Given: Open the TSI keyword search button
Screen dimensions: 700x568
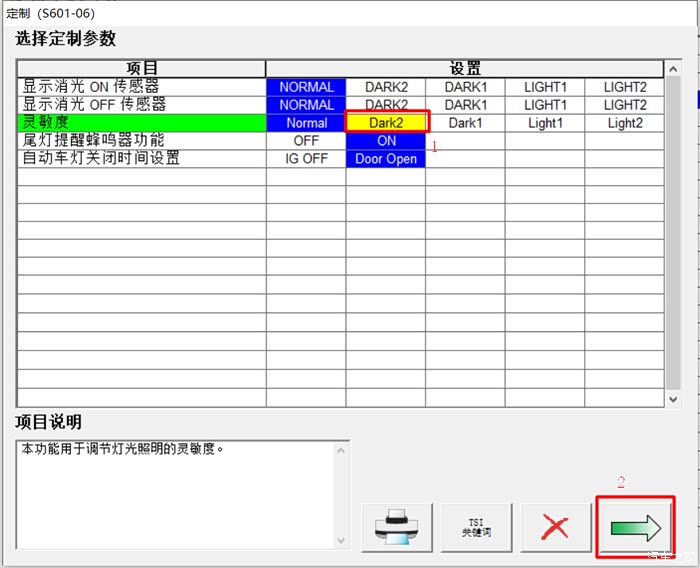Looking at the screenshot, I should [475, 526].
